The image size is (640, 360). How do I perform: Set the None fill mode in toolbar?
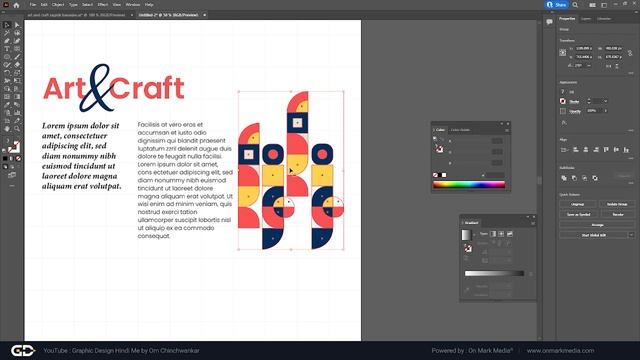point(18,158)
